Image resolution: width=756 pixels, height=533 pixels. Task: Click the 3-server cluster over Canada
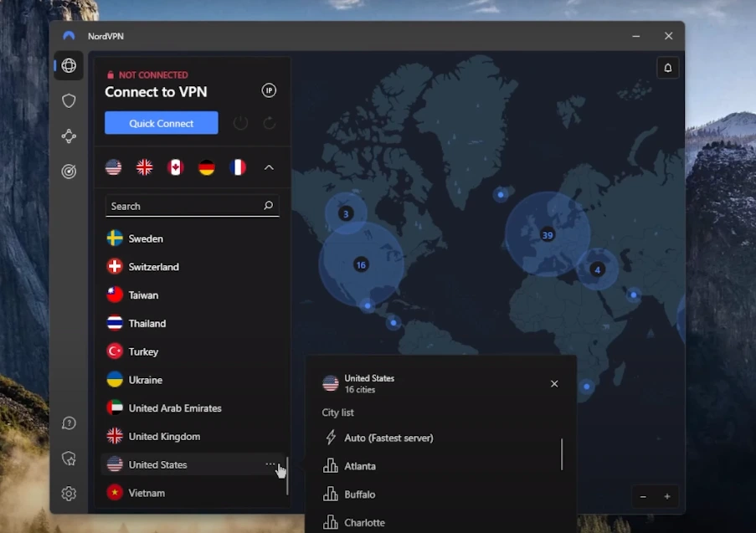tap(345, 213)
